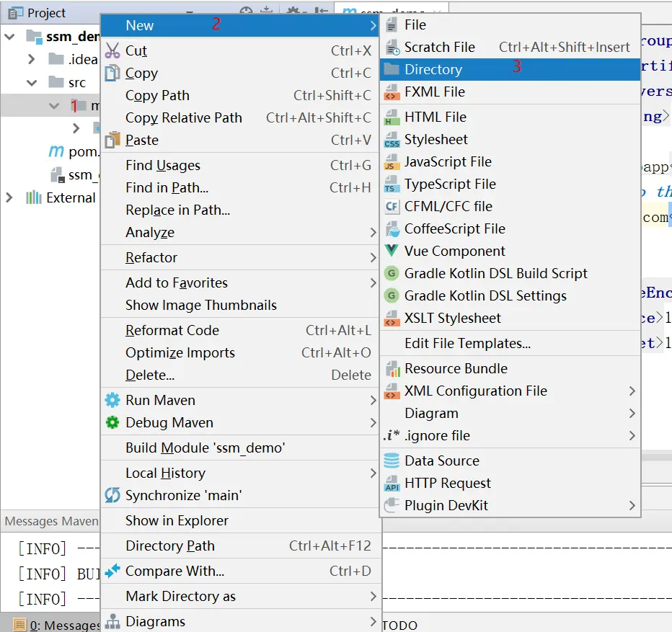Open the Mark Directory as submenu arrow
The height and width of the screenshot is (632, 672).
point(373,596)
